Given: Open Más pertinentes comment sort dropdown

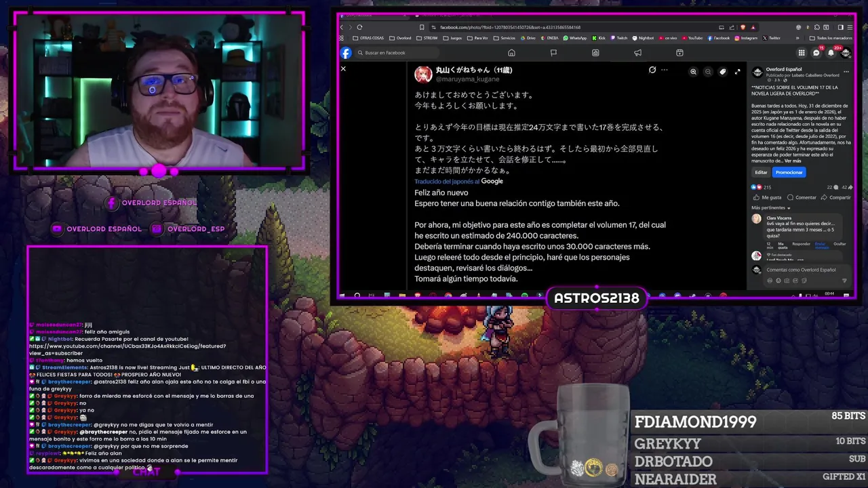Looking at the screenshot, I should click(771, 208).
